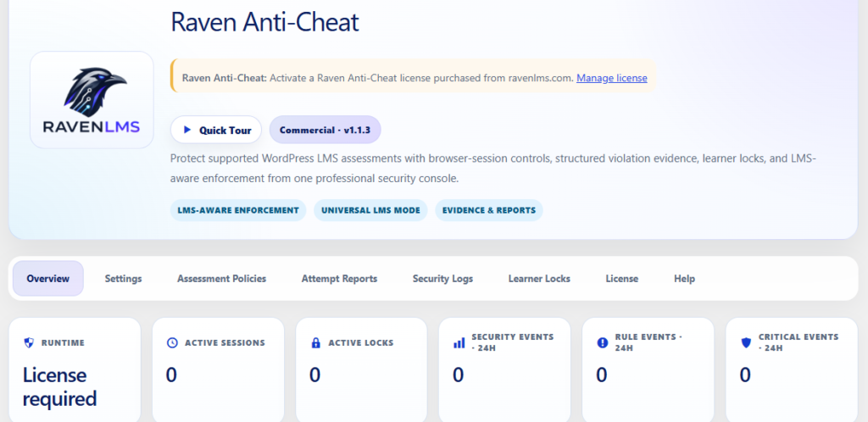The width and height of the screenshot is (868, 422).
Task: Click the Rule Events 24H count value
Action: pos(601,375)
